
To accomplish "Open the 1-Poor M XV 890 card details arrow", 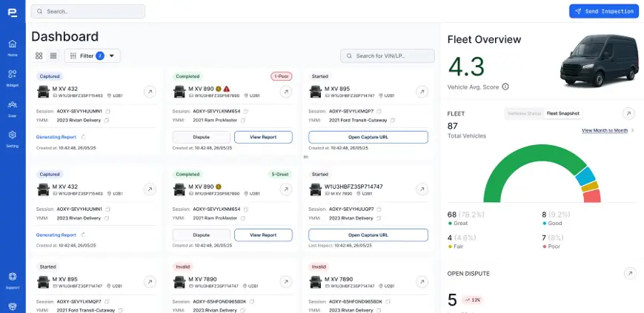I will (286, 92).
